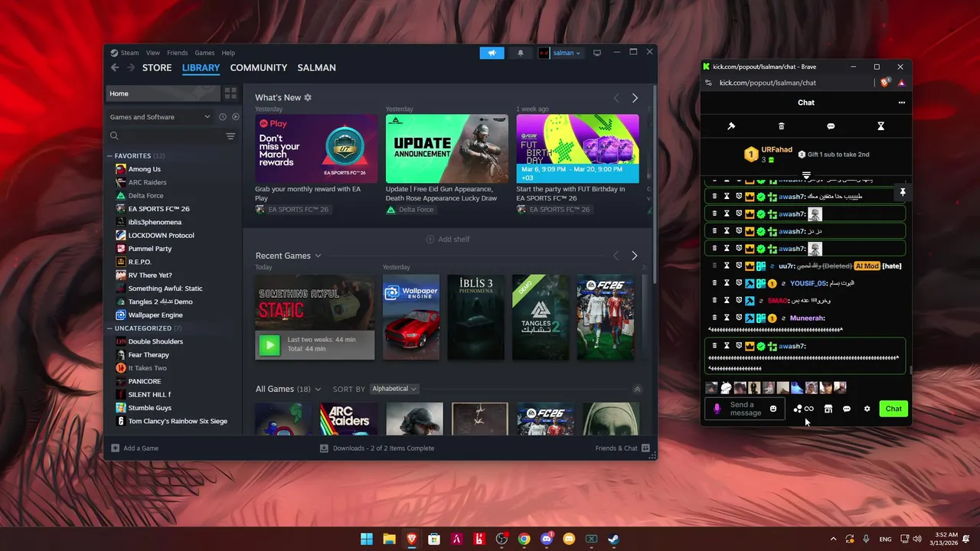Open IBLIS 3 Phenomena recent cover
The height and width of the screenshot is (551, 980).
[476, 317]
